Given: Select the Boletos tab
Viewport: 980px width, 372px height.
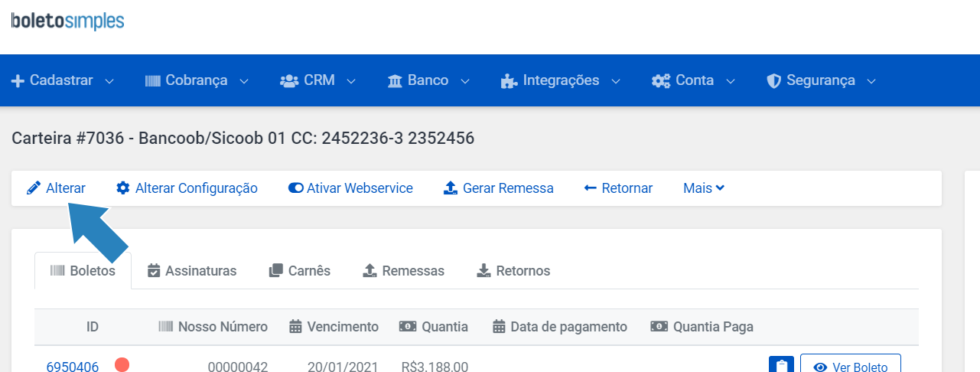Looking at the screenshot, I should coord(83,270).
